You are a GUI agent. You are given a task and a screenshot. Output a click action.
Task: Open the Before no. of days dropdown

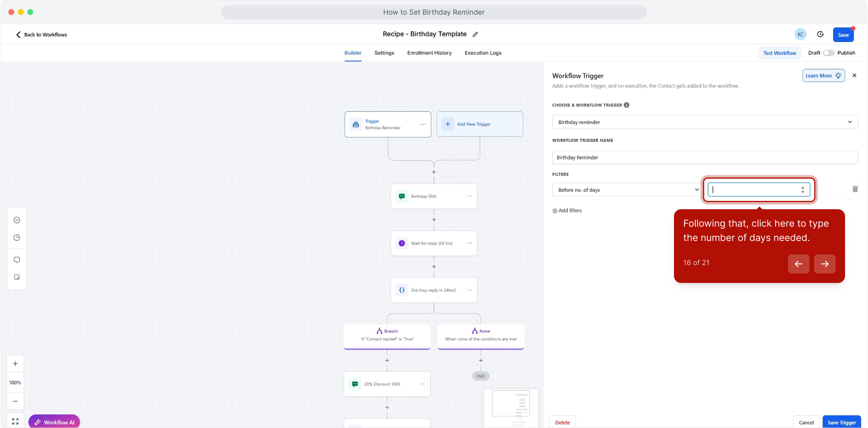coord(626,190)
